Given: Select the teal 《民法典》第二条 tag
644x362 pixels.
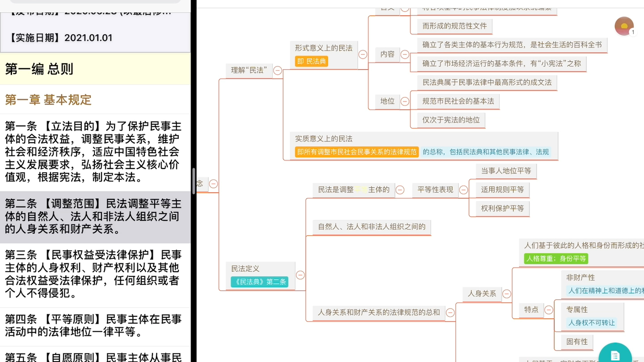Looking at the screenshot, I should [259, 282].
